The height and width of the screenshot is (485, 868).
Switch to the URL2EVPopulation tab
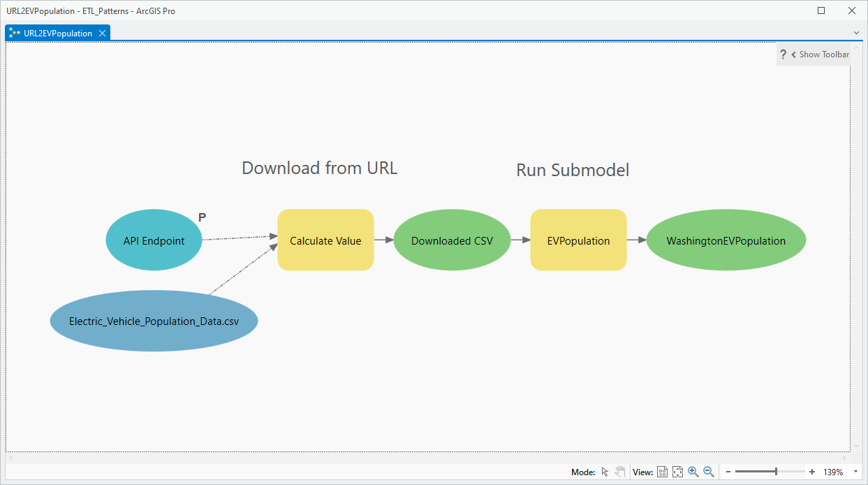[x=58, y=32]
